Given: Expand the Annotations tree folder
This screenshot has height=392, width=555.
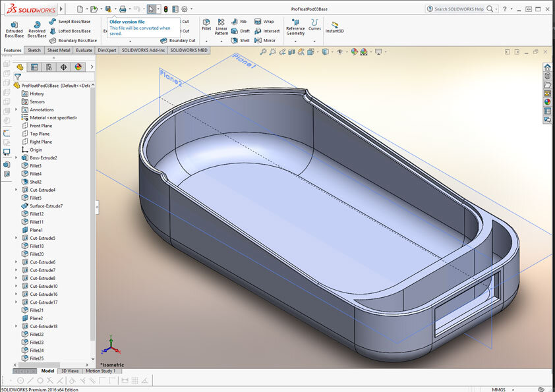Looking at the screenshot, I should tap(16, 109).
